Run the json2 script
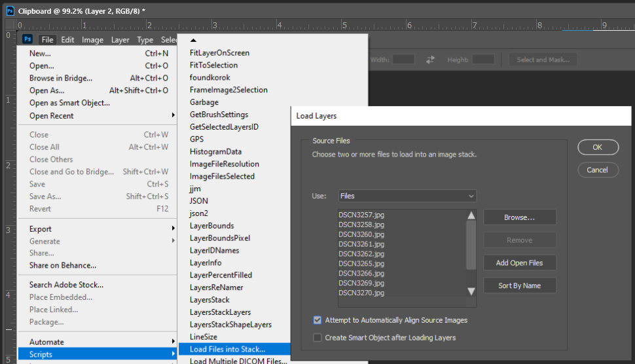Viewport: 635px width, 364px height. (199, 213)
